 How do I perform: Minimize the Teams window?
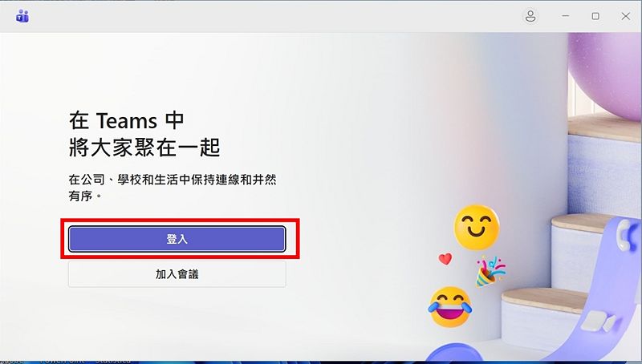click(x=566, y=16)
